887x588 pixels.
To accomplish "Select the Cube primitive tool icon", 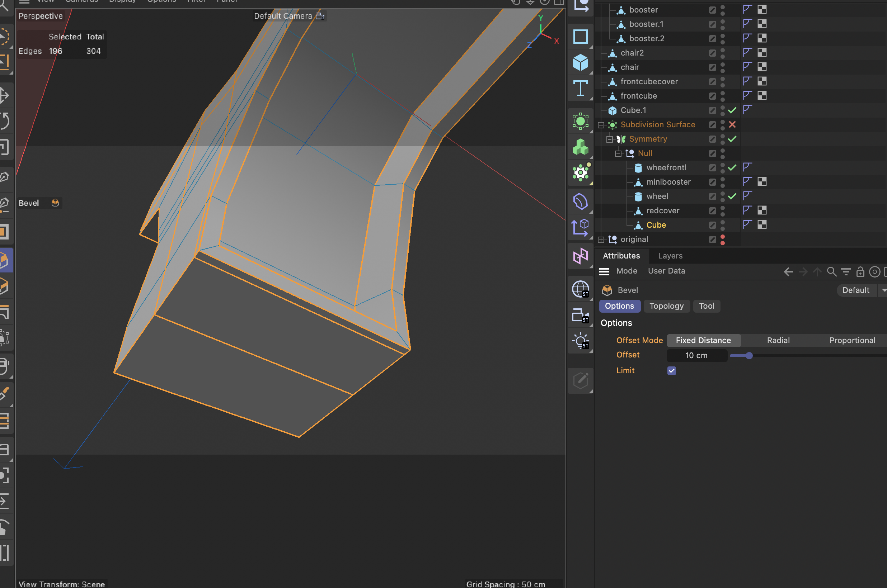I will [580, 62].
